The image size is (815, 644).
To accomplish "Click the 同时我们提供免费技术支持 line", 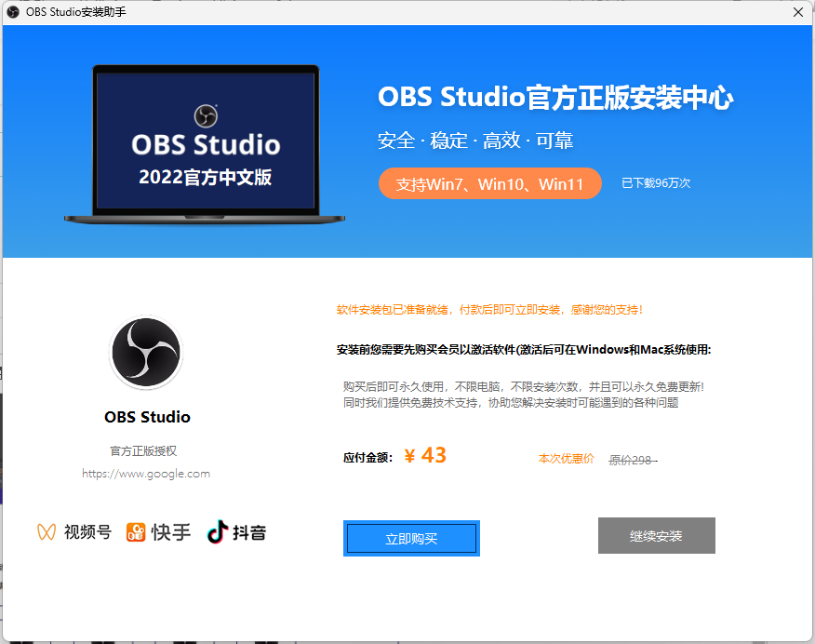I will pos(511,403).
